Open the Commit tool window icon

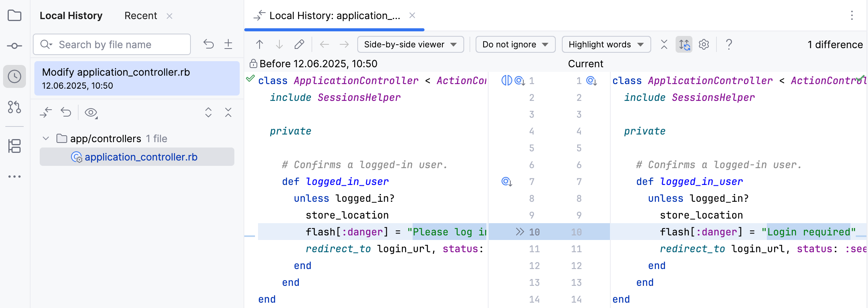pyautogui.click(x=15, y=46)
